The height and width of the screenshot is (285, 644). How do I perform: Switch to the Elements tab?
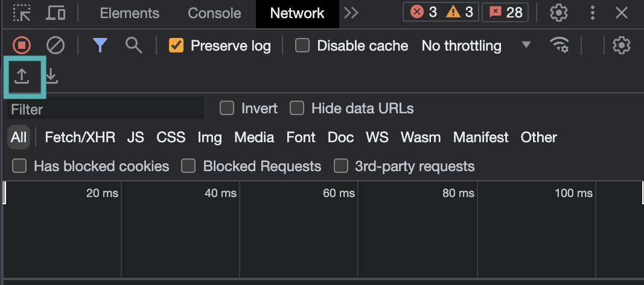coord(129,13)
